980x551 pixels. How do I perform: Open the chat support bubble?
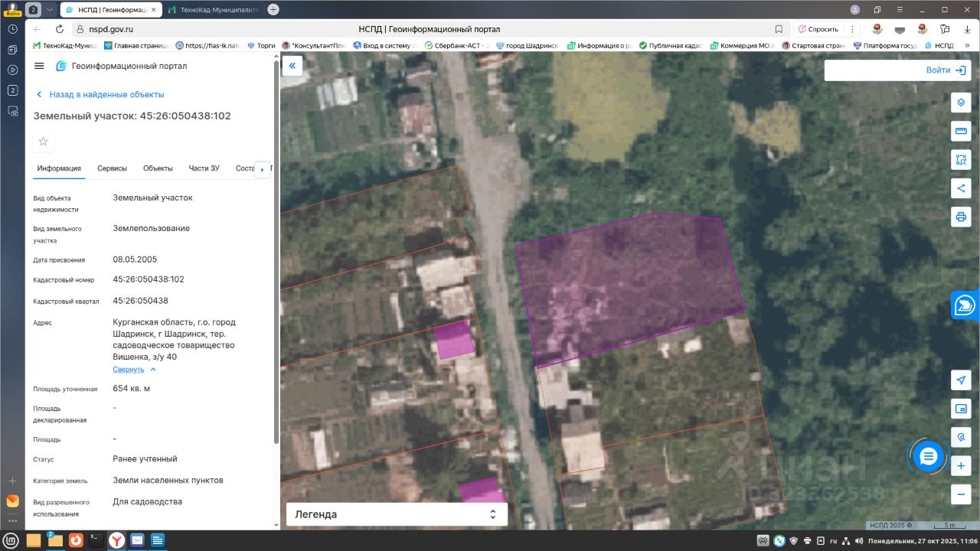928,457
